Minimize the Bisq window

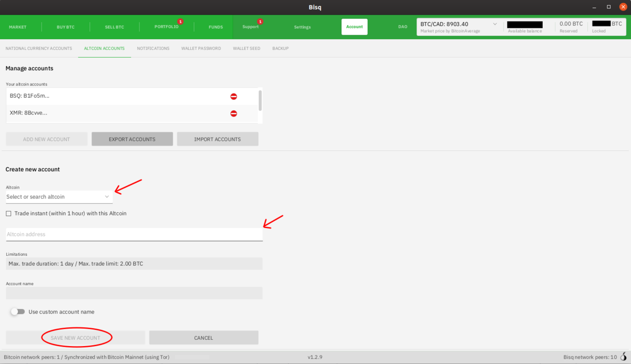coord(595,7)
